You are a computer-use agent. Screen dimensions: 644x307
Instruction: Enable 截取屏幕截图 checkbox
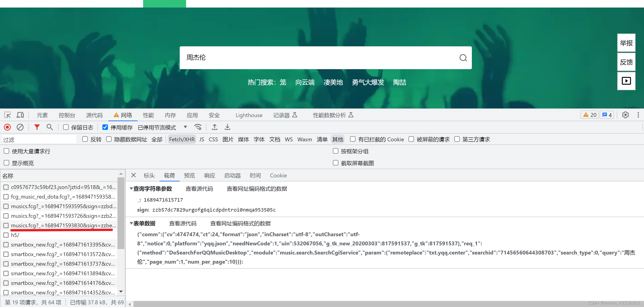(x=336, y=163)
